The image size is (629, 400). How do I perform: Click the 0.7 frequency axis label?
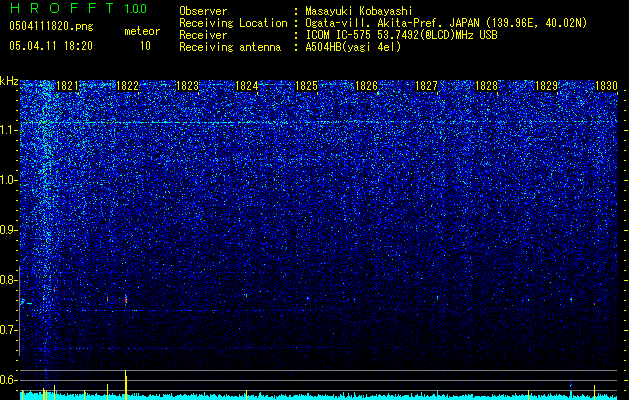coord(8,330)
